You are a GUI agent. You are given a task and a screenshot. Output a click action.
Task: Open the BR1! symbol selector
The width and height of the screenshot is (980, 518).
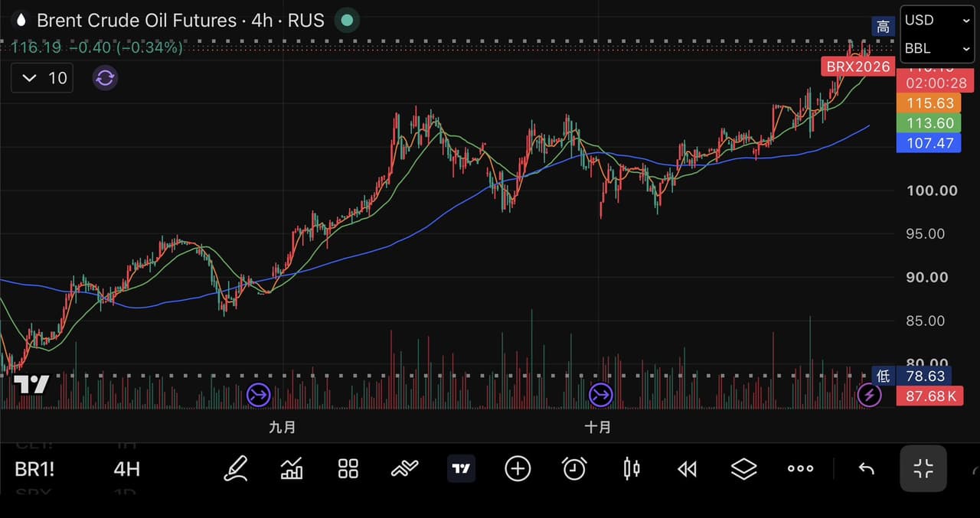click(34, 469)
